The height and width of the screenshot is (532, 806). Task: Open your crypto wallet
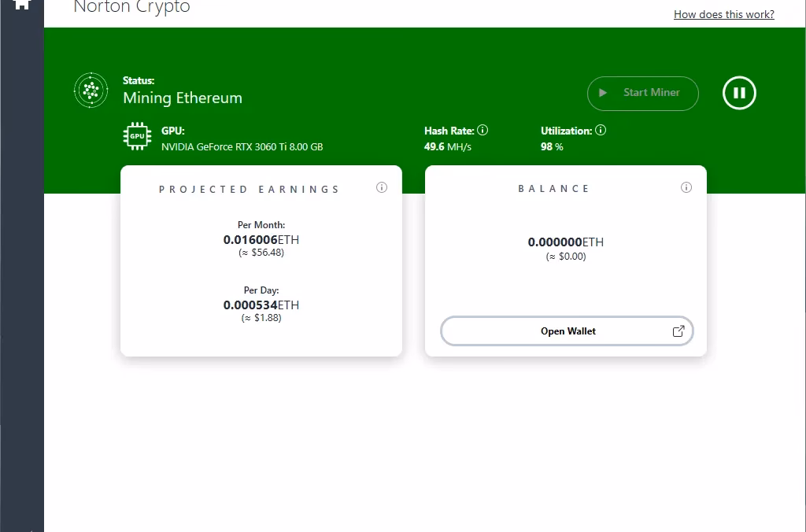567,331
